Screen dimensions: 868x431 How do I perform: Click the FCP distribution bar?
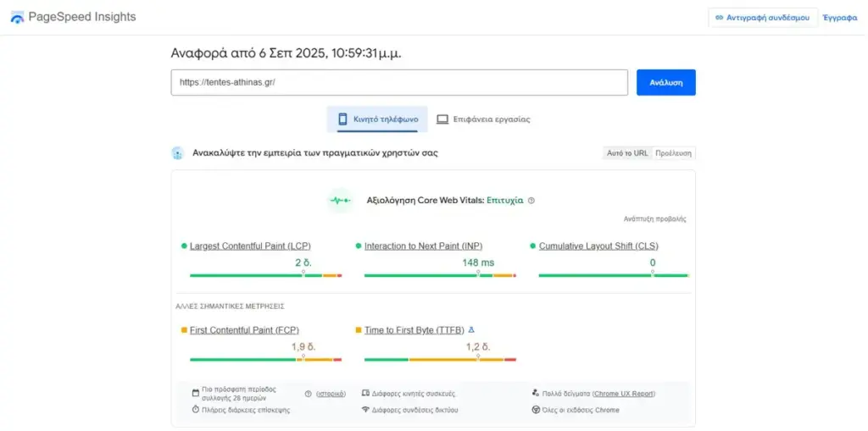click(265, 360)
